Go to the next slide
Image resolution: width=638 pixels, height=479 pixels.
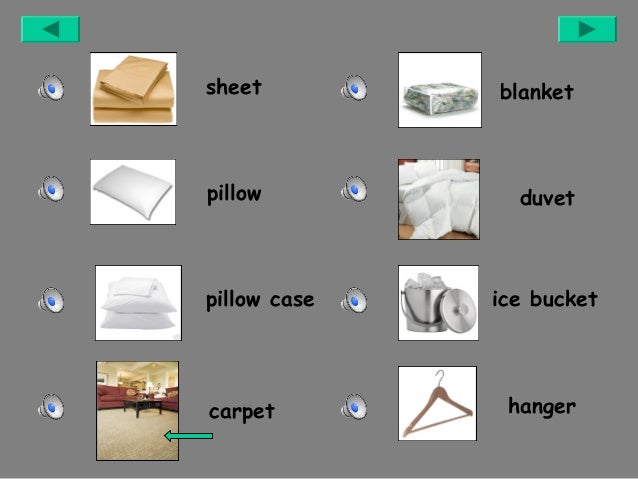tap(587, 29)
